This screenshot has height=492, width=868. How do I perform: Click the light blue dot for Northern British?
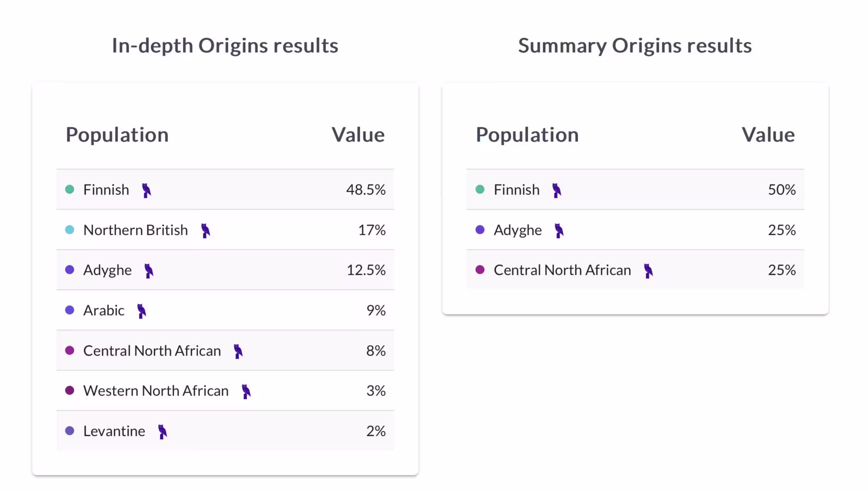70,230
